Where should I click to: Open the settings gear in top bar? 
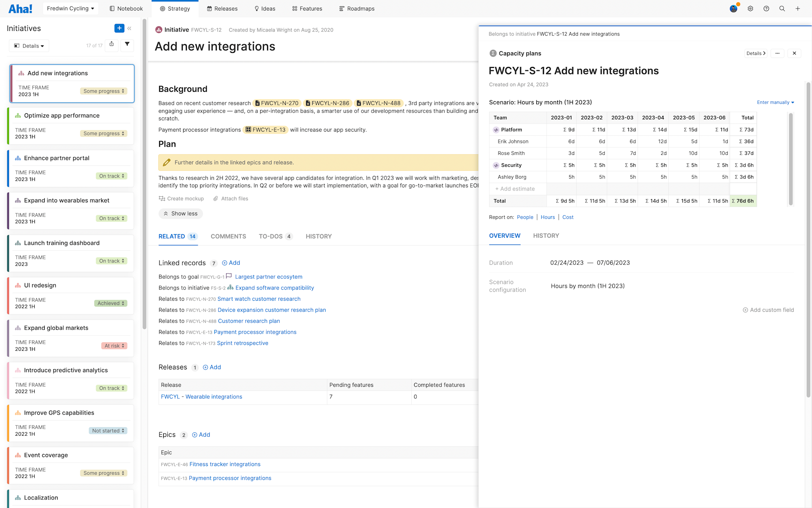(x=750, y=9)
